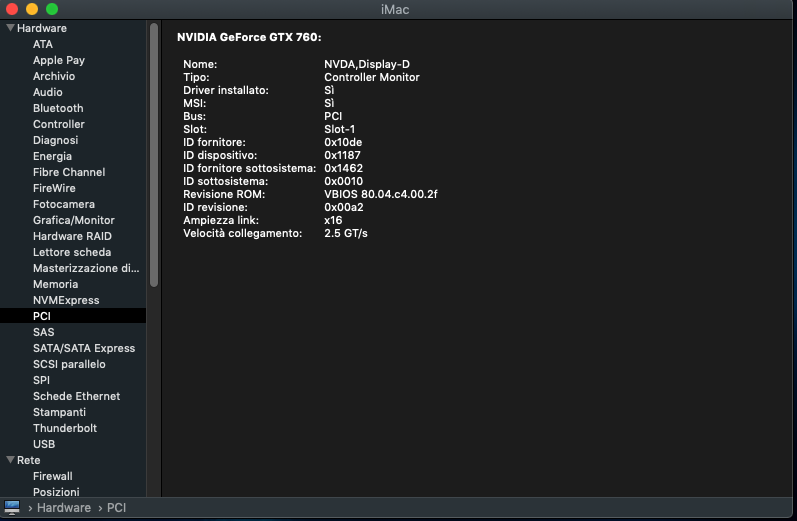This screenshot has height=521, width=797.
Task: Open FireWire hardware entry
Action: [54, 188]
